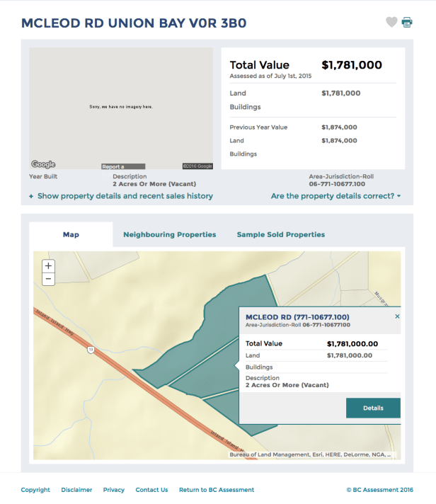This screenshot has width=436, height=504.
Task: Open the Sample Sold Properties tab
Action: 281,234
